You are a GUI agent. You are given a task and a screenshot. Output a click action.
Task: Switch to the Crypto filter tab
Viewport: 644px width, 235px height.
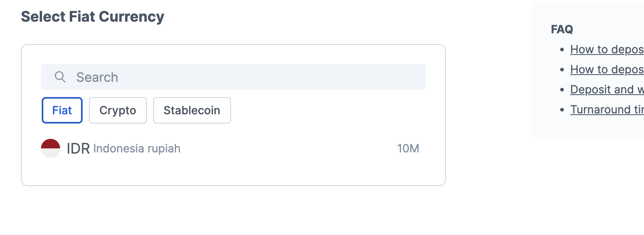pyautogui.click(x=118, y=110)
